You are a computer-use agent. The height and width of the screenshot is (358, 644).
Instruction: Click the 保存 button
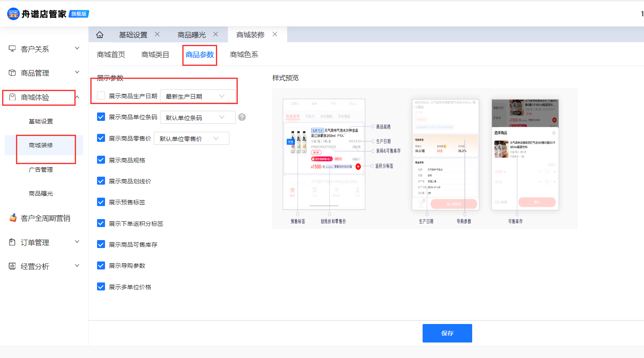(447, 333)
